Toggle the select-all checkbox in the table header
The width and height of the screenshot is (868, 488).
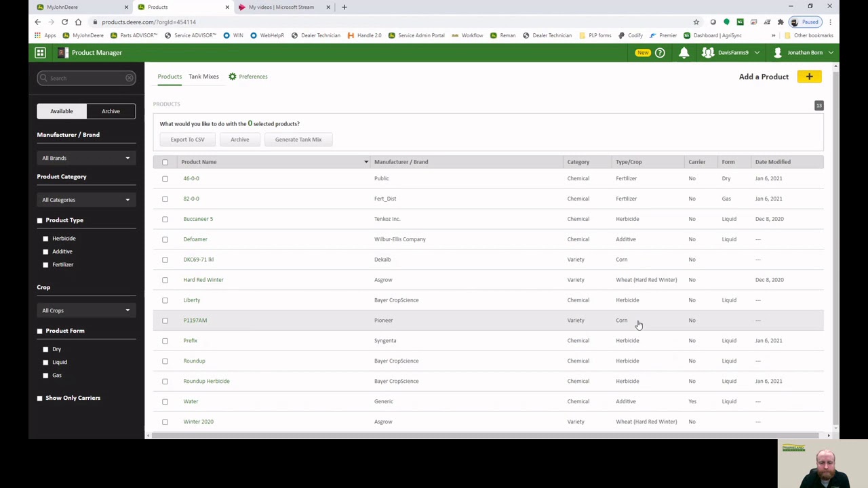tap(165, 162)
